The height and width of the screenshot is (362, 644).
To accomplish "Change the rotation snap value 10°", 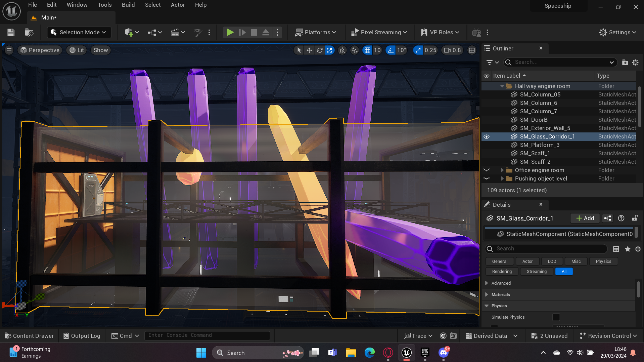I will (x=402, y=50).
